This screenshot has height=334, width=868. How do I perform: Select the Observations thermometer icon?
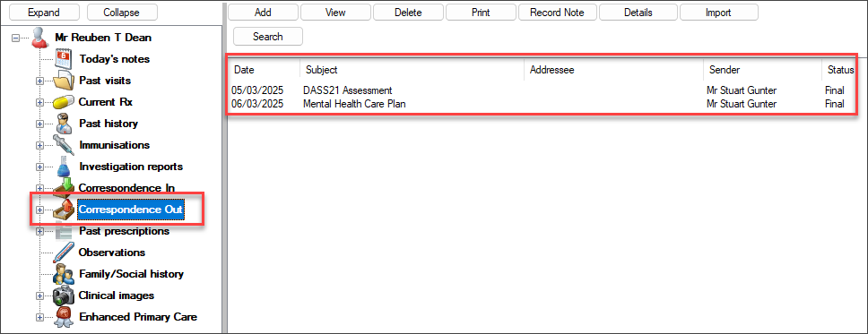[65, 253]
